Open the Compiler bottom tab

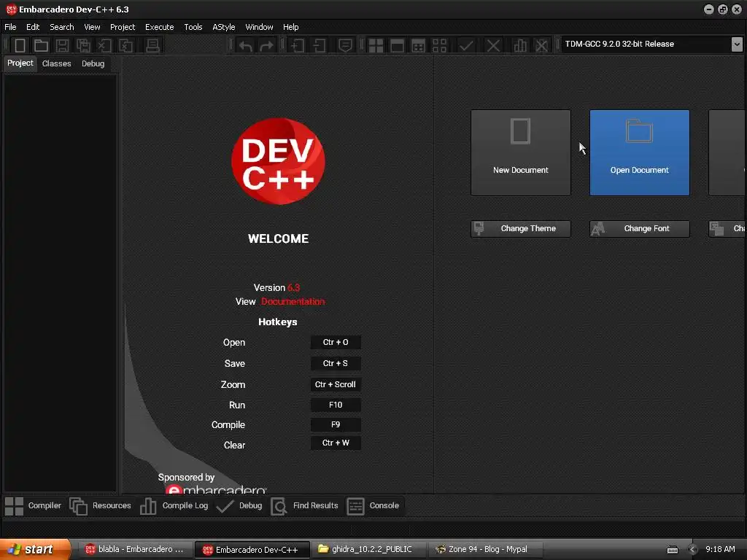point(34,506)
